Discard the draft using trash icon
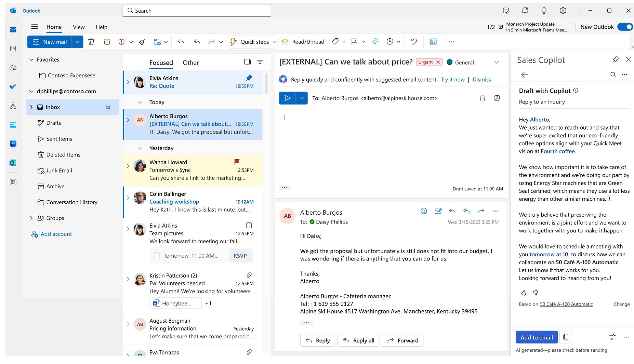 tap(483, 98)
